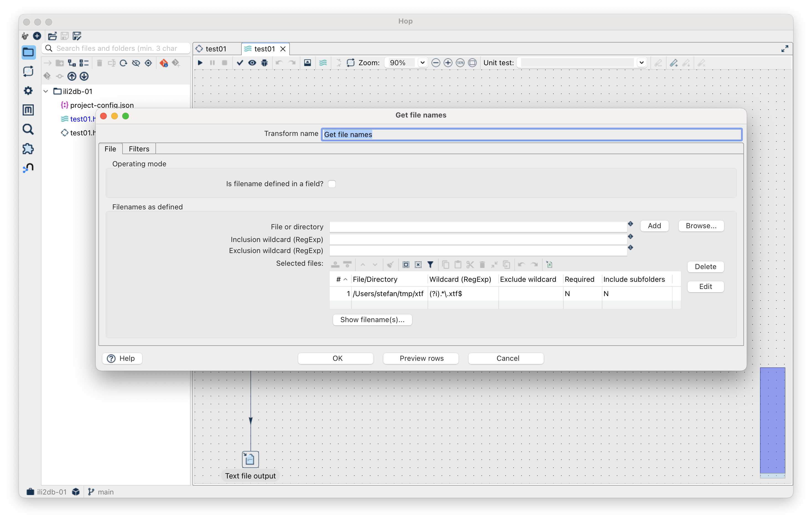Click variable diamond next to File or directory
This screenshot has height=521, width=812.
tap(631, 224)
